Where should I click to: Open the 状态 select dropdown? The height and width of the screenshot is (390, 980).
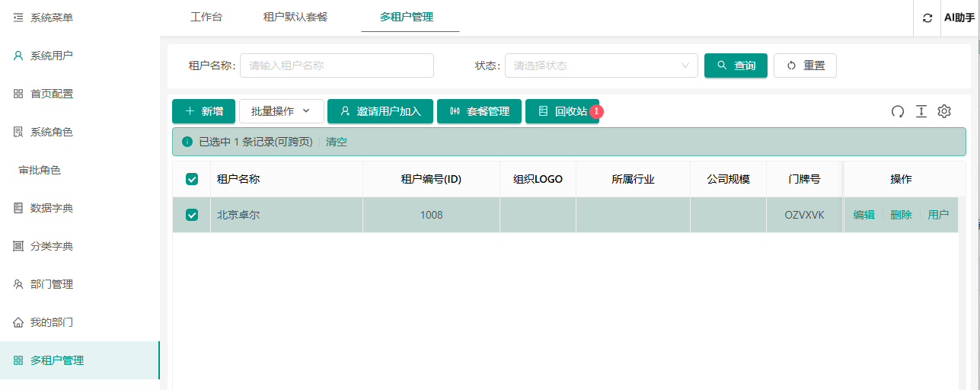(x=601, y=66)
